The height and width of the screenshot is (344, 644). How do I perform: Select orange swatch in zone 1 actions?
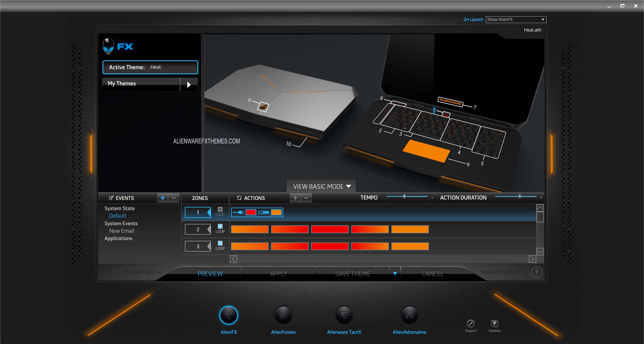click(x=276, y=212)
